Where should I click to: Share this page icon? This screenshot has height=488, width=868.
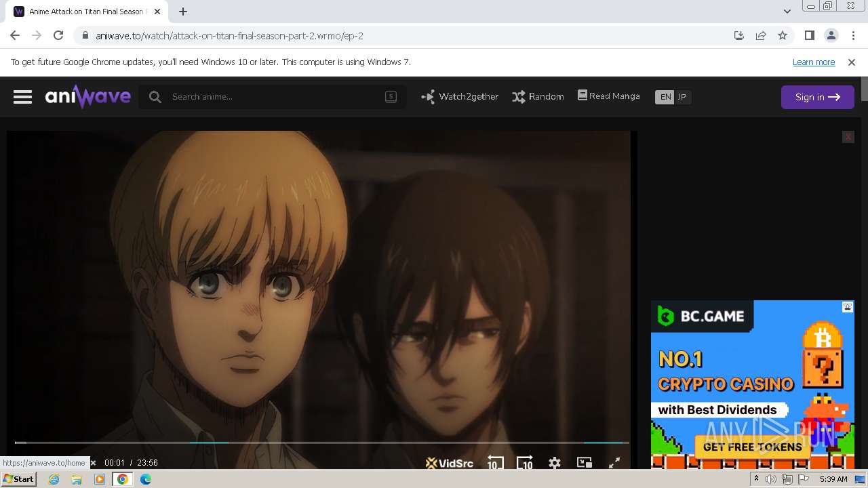(761, 36)
